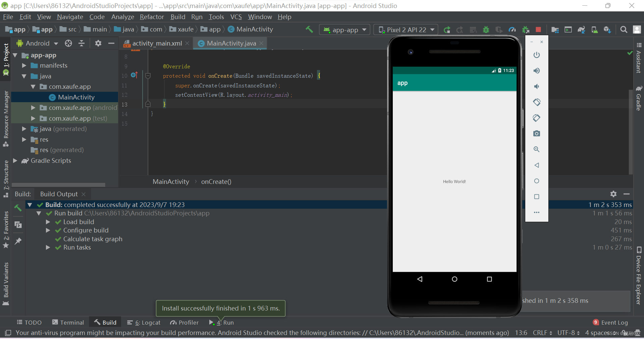Open the AVD Manager icon

pyautogui.click(x=594, y=30)
